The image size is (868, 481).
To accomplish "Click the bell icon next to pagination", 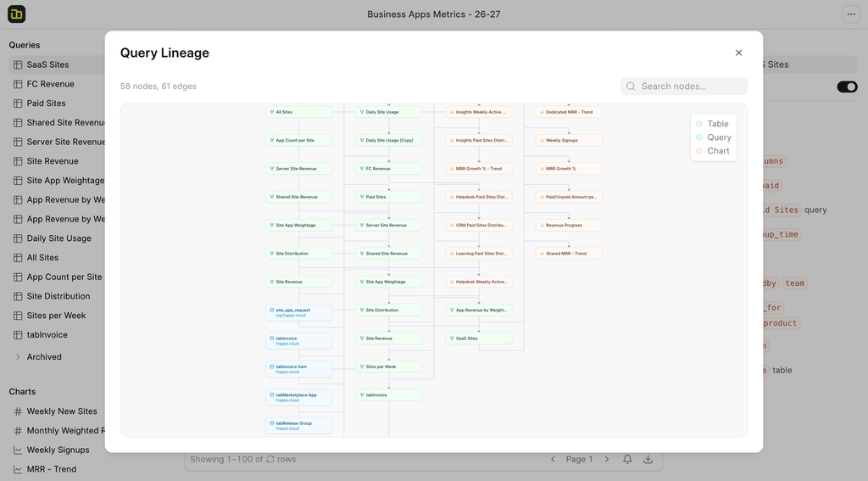I will pos(627,459).
